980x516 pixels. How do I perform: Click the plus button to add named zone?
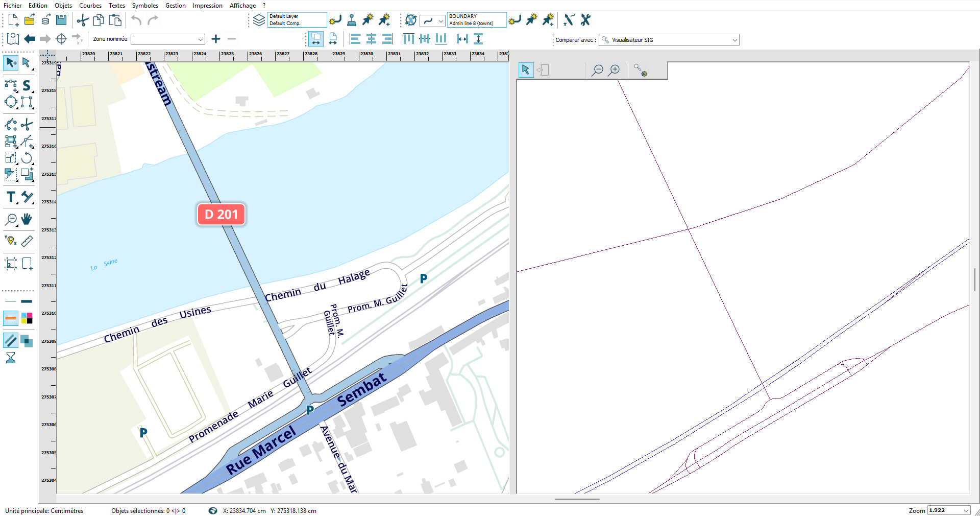(216, 39)
